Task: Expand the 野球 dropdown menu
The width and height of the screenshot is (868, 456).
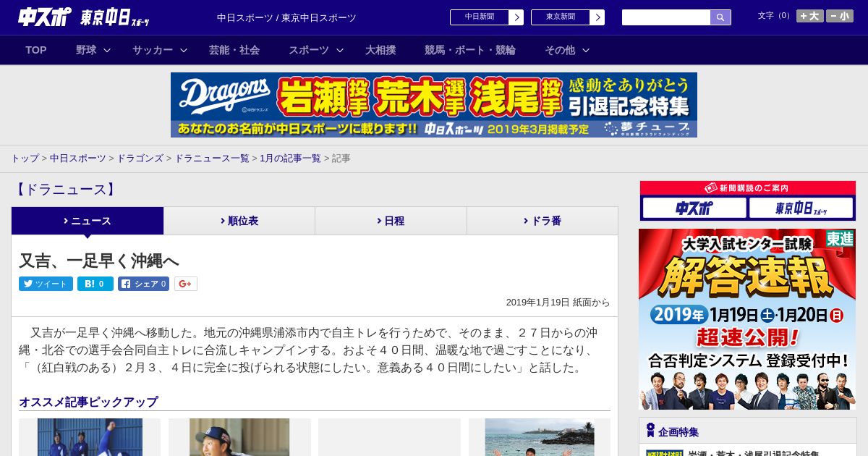Action: (93, 50)
